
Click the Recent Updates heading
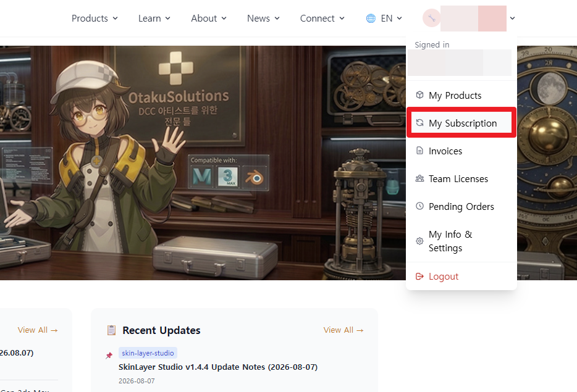tap(161, 330)
